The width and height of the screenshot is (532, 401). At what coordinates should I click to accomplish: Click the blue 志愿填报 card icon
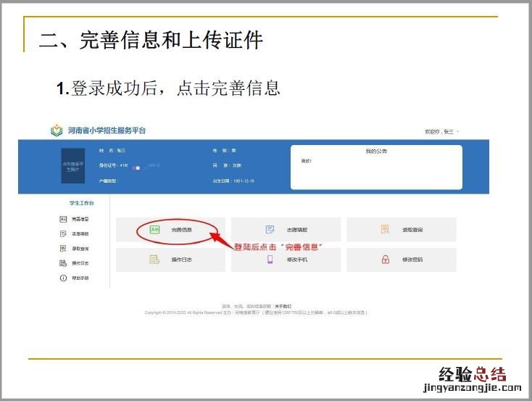click(x=270, y=230)
